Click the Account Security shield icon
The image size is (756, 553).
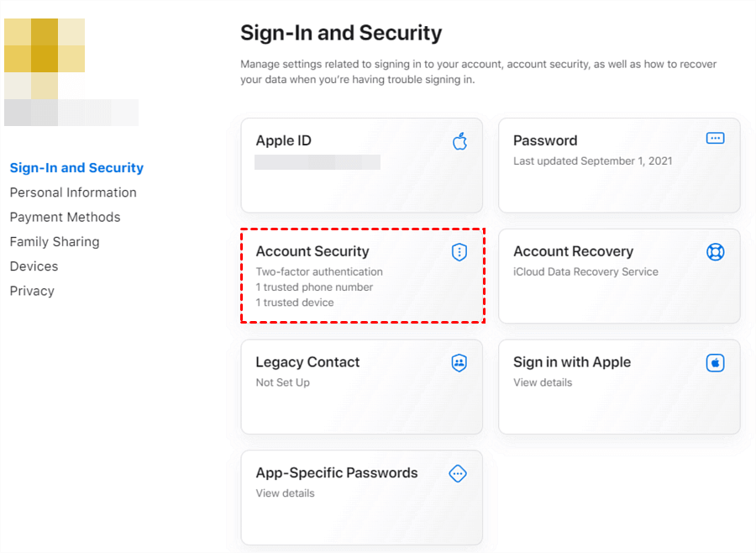click(459, 252)
